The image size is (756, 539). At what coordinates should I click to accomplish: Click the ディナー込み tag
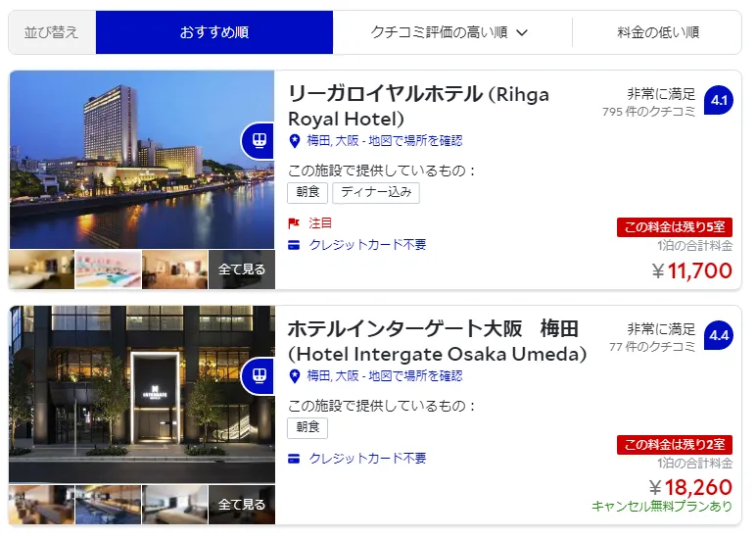pyautogui.click(x=376, y=192)
